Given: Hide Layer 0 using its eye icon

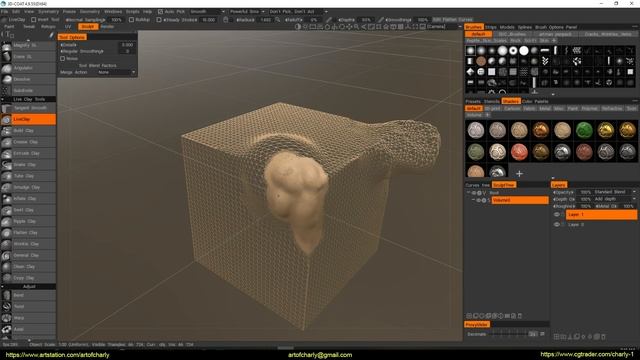Looking at the screenshot, I should point(556,224).
